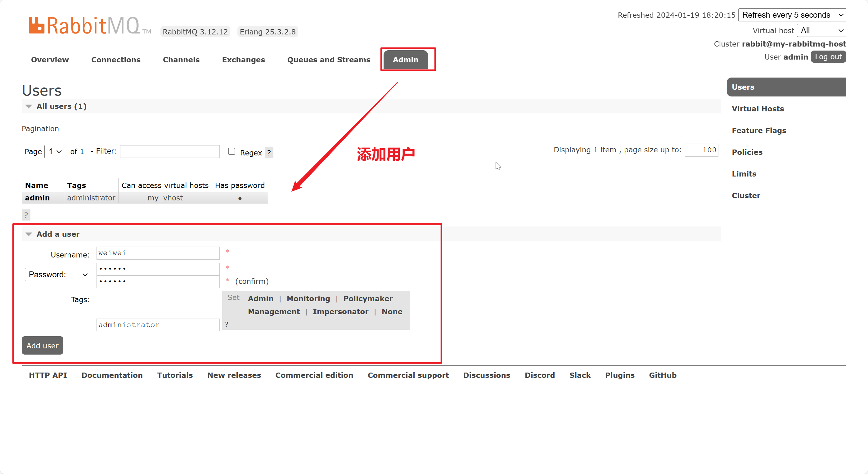Select Admin tag for new user
The height and width of the screenshot is (474, 868).
coord(260,298)
